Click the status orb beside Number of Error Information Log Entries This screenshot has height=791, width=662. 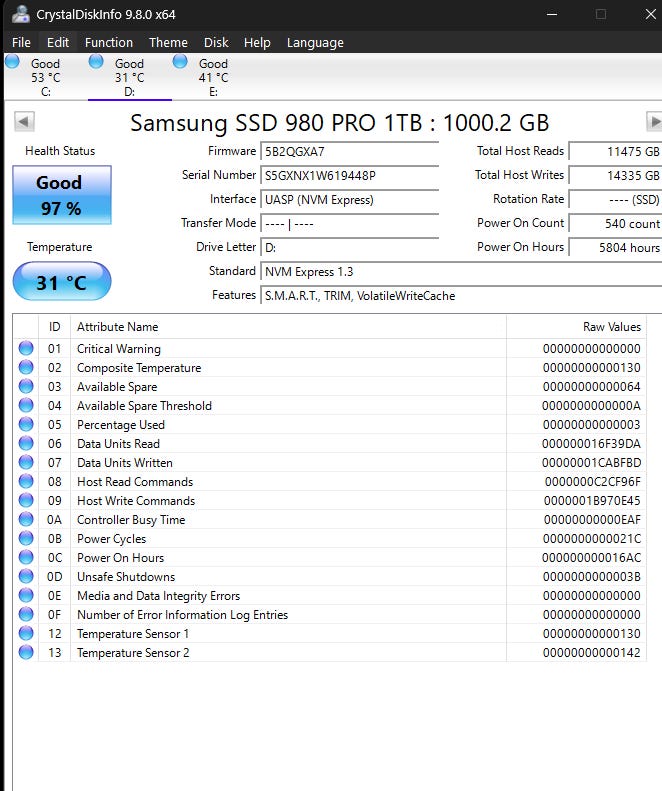pos(26,614)
